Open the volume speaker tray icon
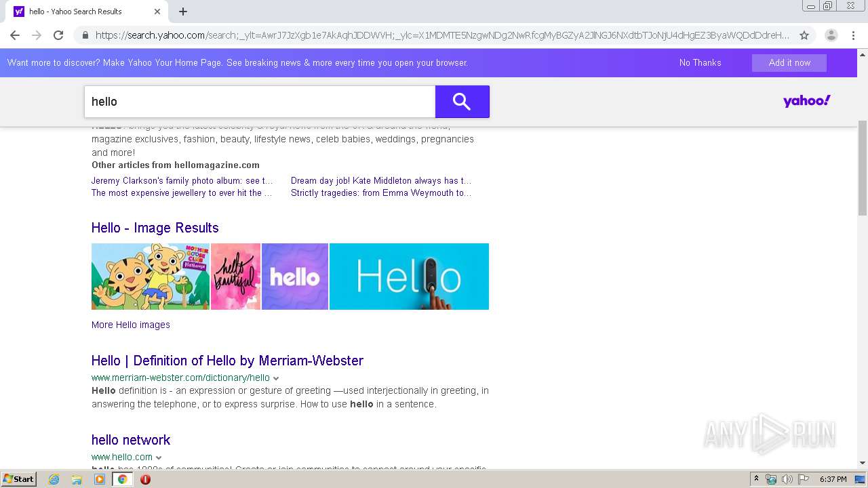The image size is (868, 488). click(787, 479)
